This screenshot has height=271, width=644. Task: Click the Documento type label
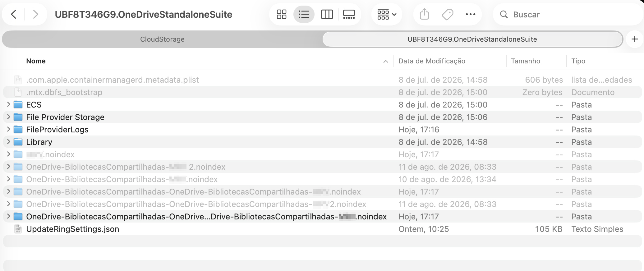pyautogui.click(x=593, y=92)
